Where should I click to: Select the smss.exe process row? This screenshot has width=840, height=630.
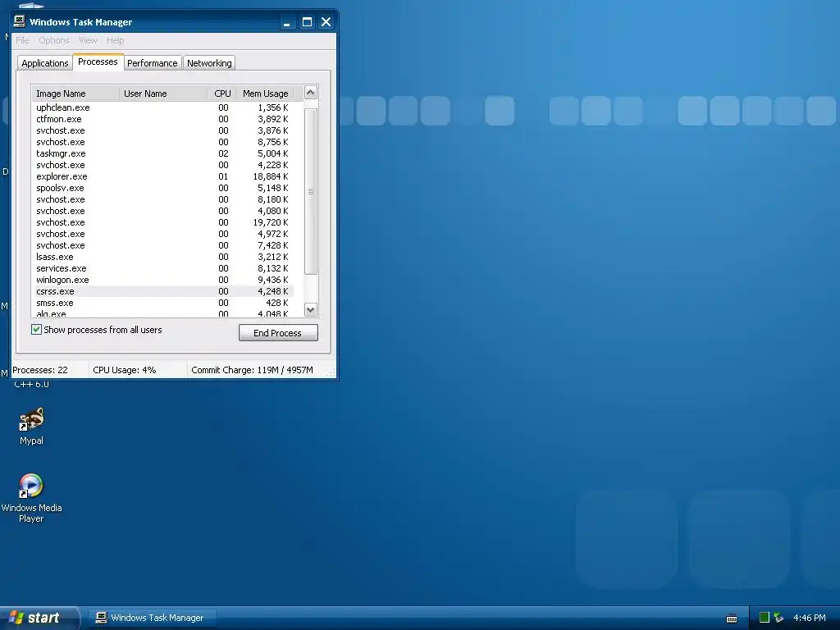point(162,303)
